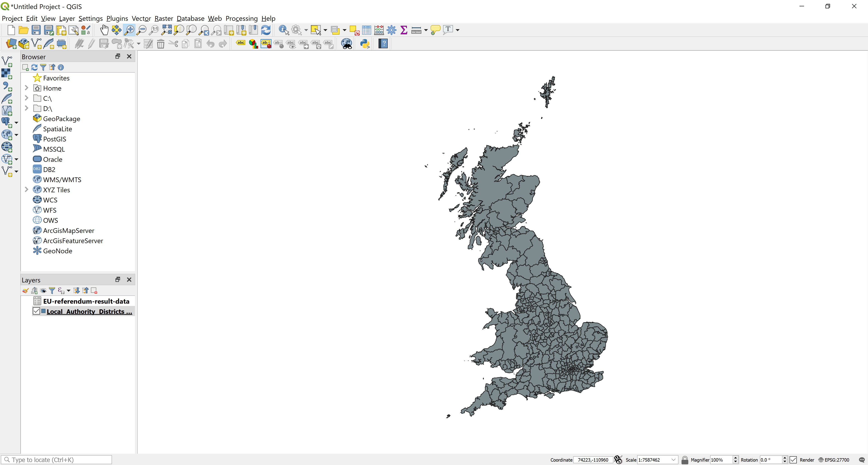Click the Refresh map button

pyautogui.click(x=266, y=30)
